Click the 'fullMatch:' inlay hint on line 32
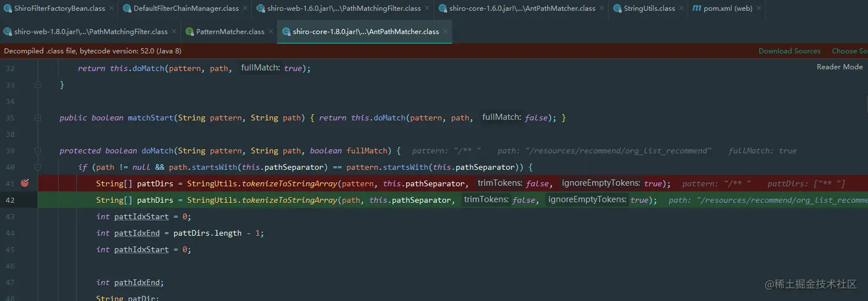Screen dimensions: 868x301 (261, 68)
